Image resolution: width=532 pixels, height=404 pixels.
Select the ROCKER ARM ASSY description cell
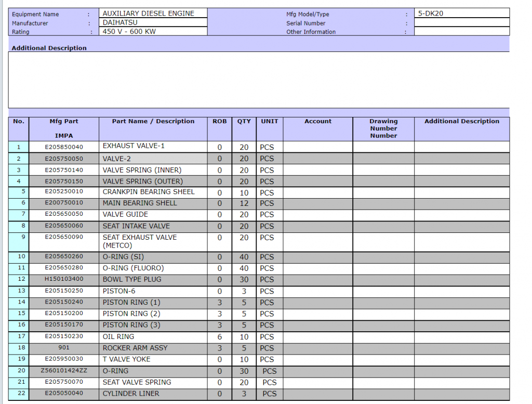click(153, 348)
